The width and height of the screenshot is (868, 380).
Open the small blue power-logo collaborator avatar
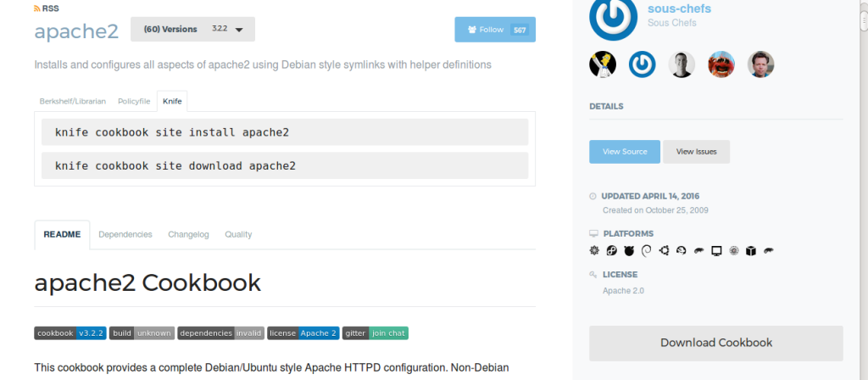643,64
